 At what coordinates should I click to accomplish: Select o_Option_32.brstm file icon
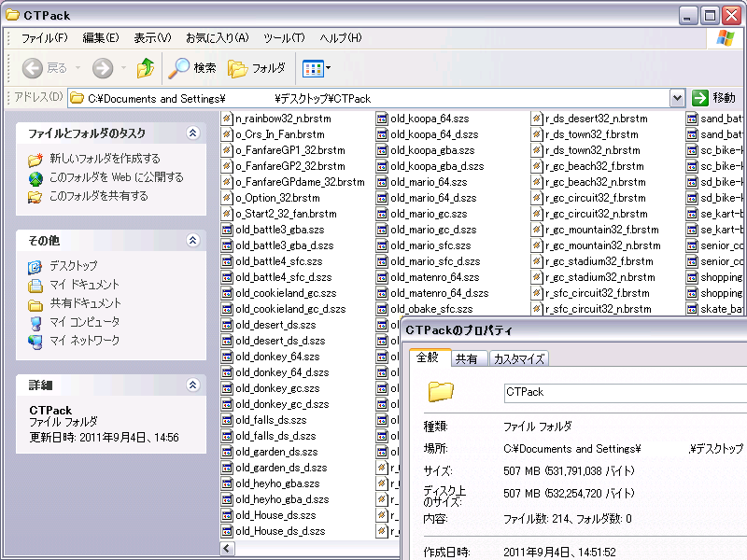227,198
